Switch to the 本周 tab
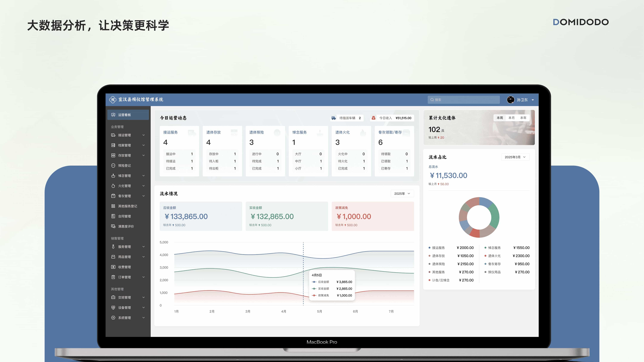The image size is (644, 362). (500, 118)
